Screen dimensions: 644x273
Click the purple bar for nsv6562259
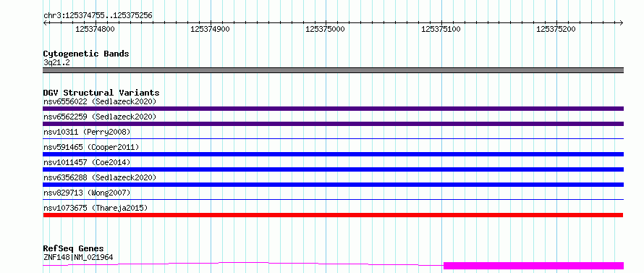point(333,124)
